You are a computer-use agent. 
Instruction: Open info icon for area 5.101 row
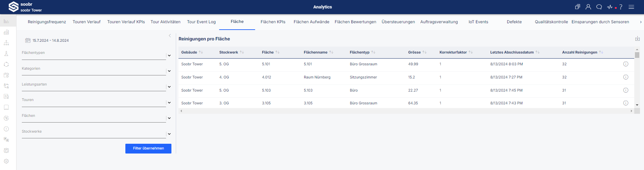626,64
